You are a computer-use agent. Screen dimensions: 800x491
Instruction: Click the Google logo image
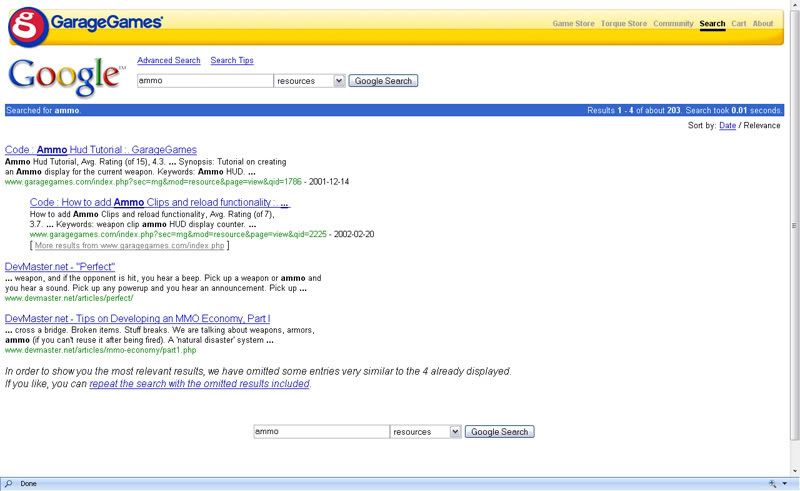(x=65, y=75)
